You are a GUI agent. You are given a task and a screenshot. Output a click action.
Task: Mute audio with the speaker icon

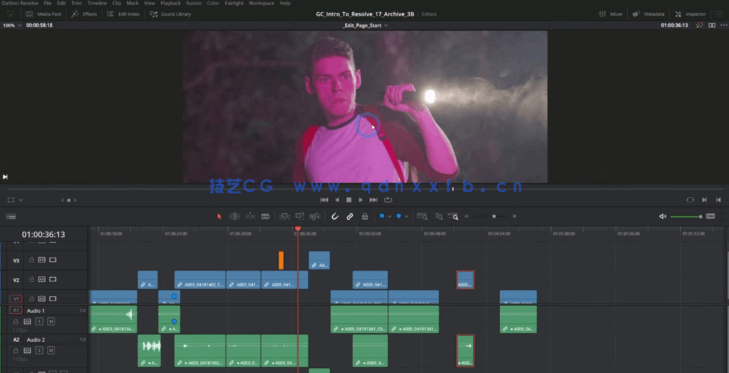tap(663, 216)
